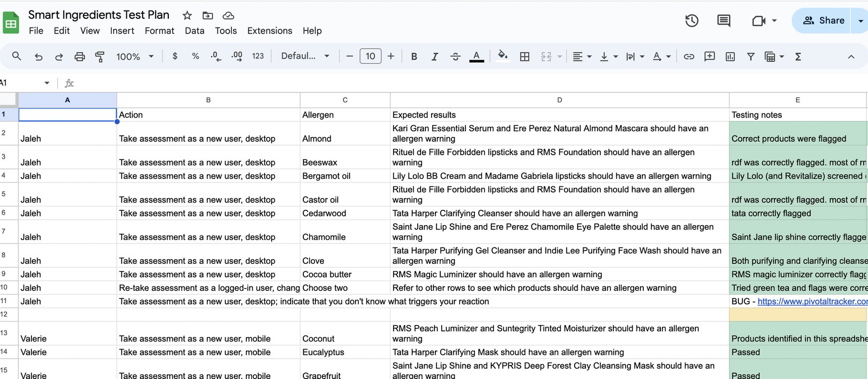
Task: Open version history clock icon
Action: pyautogui.click(x=692, y=21)
